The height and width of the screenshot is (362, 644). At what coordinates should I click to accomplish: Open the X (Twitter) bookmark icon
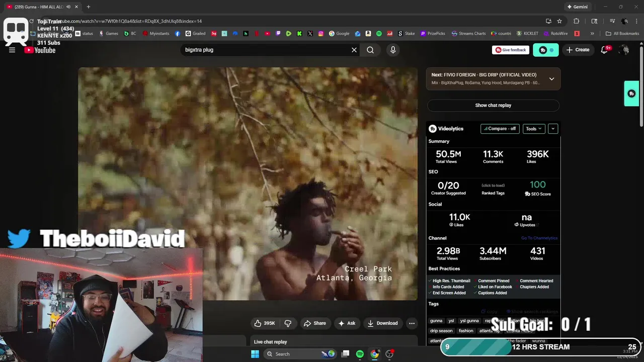[x=310, y=34]
